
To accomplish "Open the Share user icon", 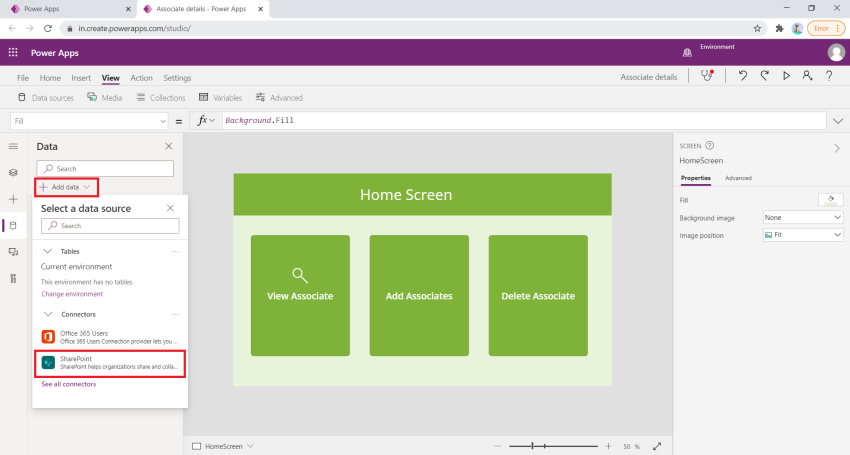I will tap(807, 76).
